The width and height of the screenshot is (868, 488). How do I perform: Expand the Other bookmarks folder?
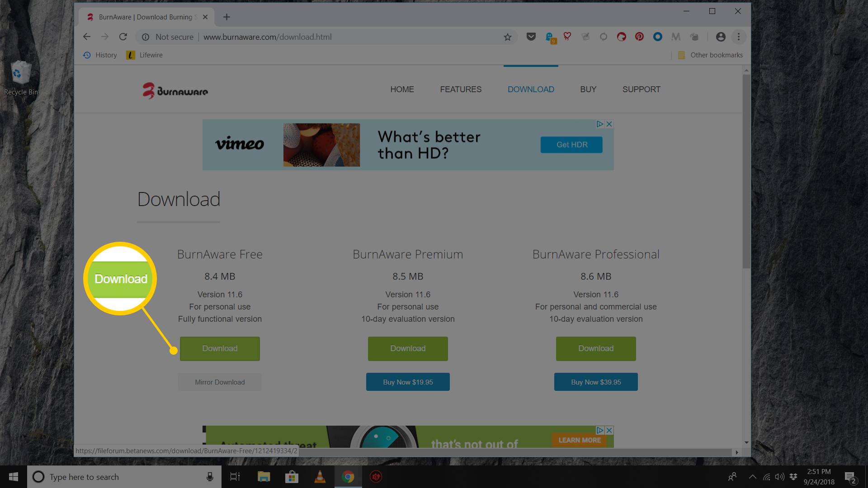click(x=710, y=55)
